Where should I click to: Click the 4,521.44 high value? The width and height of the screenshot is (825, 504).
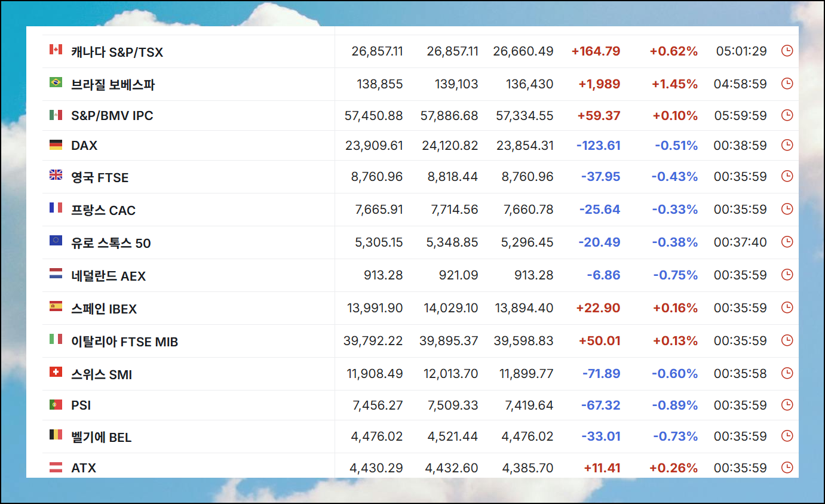pos(453,437)
